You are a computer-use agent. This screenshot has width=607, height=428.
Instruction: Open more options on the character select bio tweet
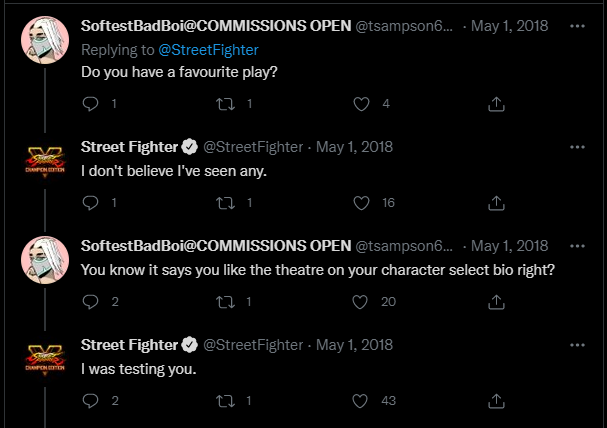pyautogui.click(x=576, y=246)
